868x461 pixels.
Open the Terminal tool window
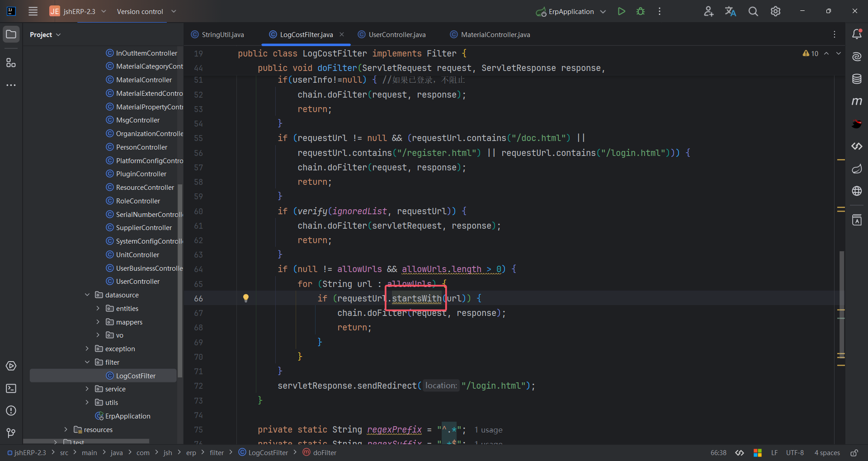tap(11, 388)
